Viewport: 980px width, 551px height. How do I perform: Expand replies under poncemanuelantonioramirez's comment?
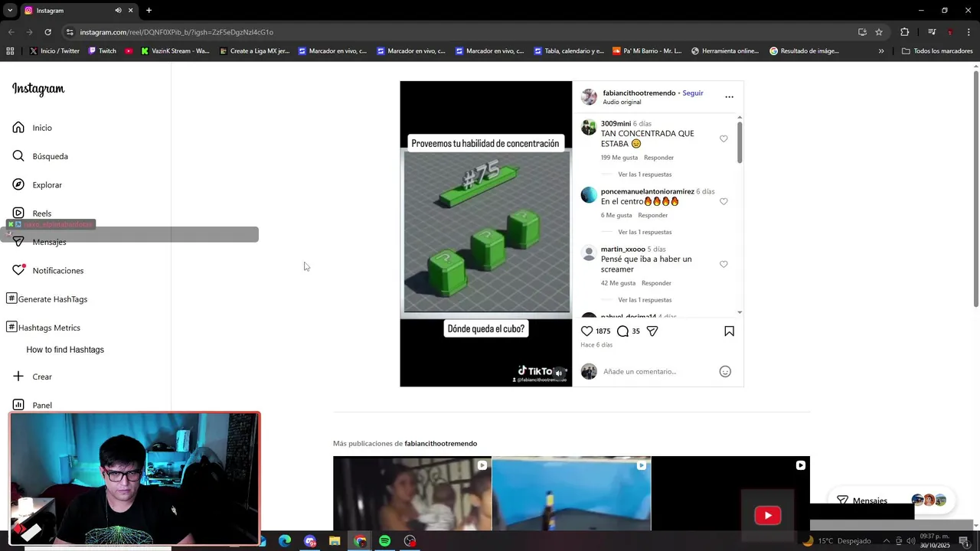coord(645,232)
